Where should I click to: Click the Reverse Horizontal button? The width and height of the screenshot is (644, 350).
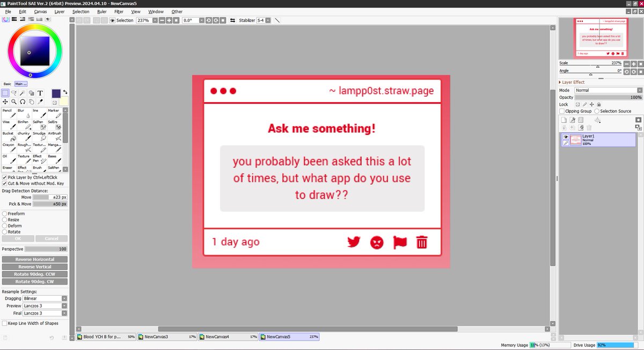[x=34, y=259]
